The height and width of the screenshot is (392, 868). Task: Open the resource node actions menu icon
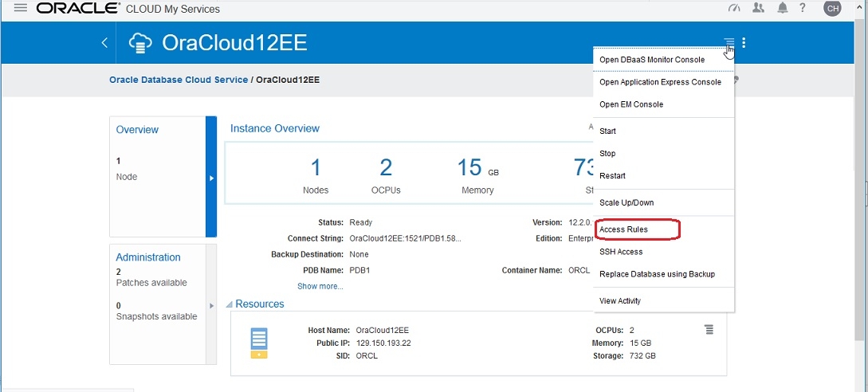[x=709, y=329]
